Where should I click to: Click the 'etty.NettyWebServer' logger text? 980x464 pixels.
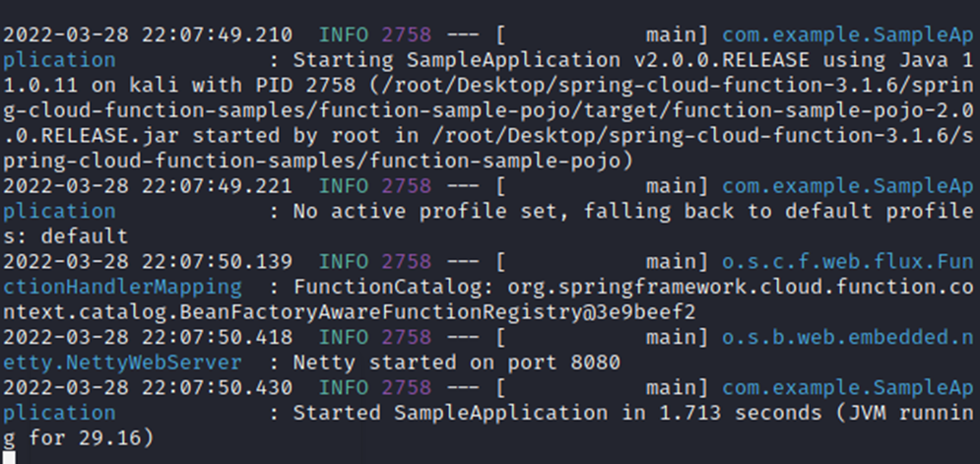[x=122, y=363]
